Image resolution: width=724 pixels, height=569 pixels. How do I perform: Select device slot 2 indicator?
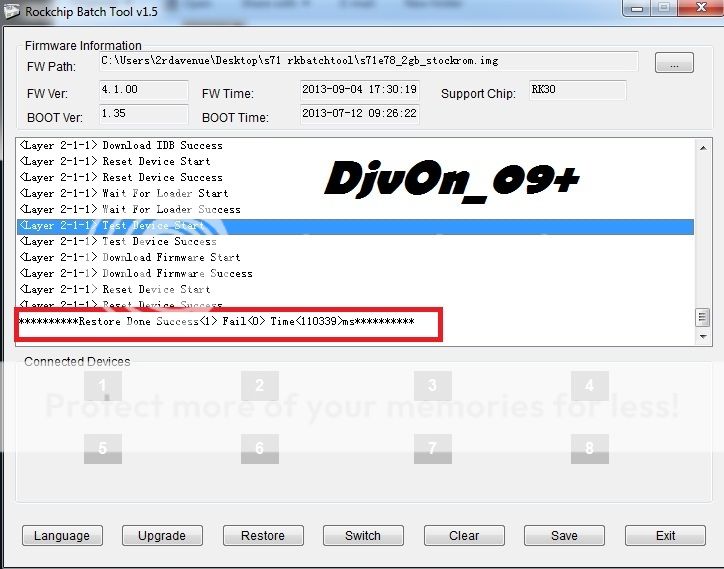260,386
